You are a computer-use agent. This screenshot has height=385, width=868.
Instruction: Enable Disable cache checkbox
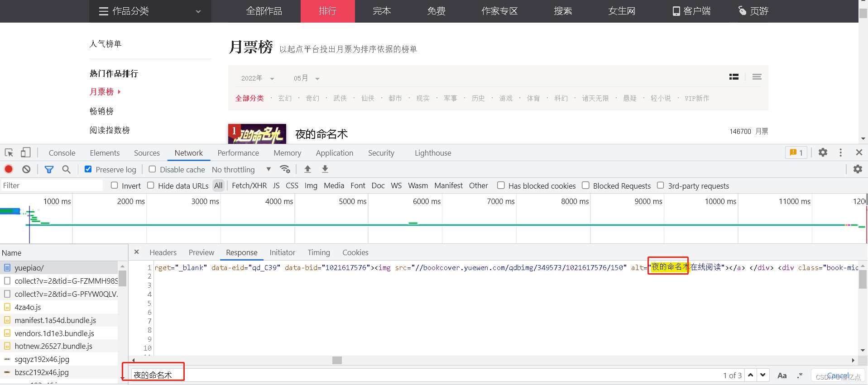point(152,169)
